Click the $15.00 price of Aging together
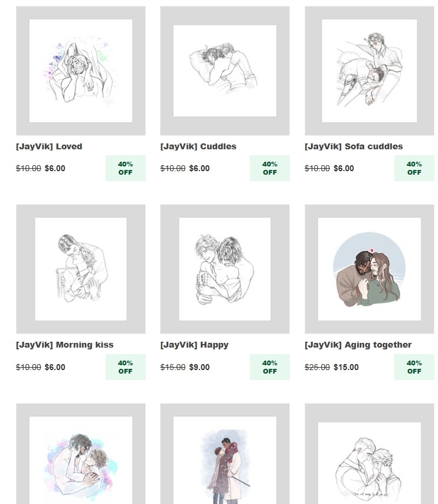Viewport: 438px width, 504px height. pos(346,367)
